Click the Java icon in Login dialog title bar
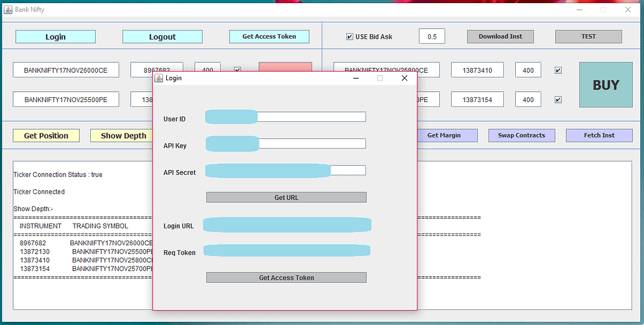The height and width of the screenshot is (325, 644). [x=159, y=78]
